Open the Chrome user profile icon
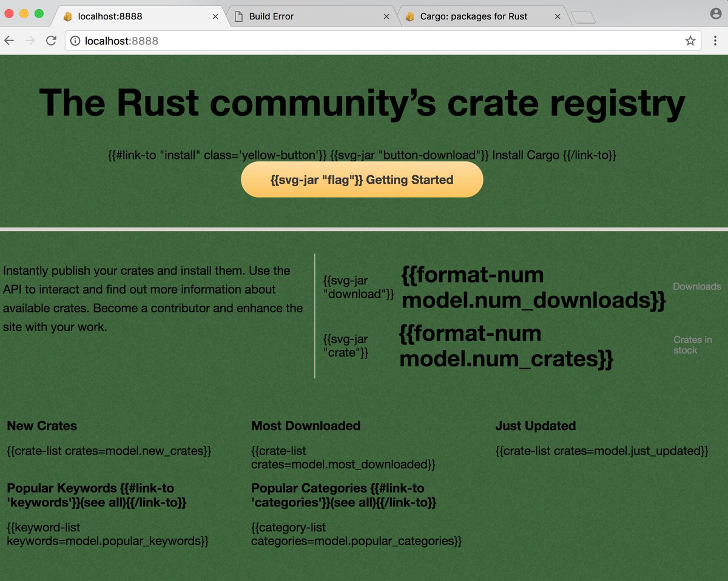728x581 pixels. point(716,13)
